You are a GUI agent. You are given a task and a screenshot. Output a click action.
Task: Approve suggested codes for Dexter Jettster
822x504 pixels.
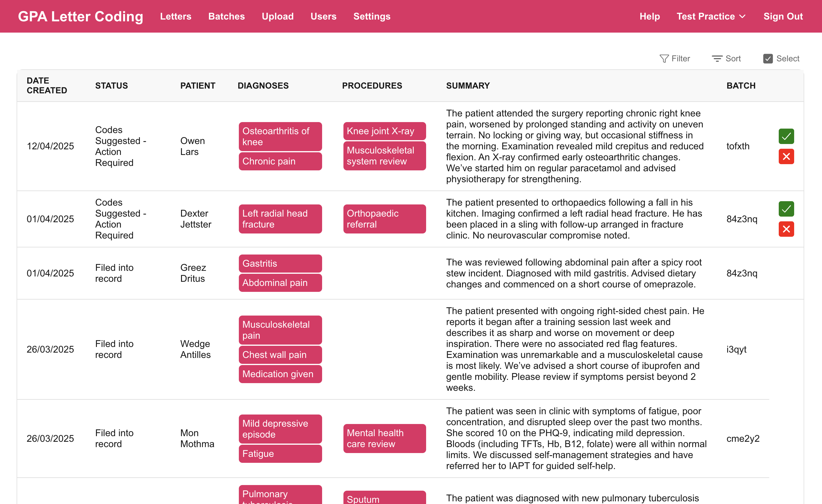click(x=786, y=209)
